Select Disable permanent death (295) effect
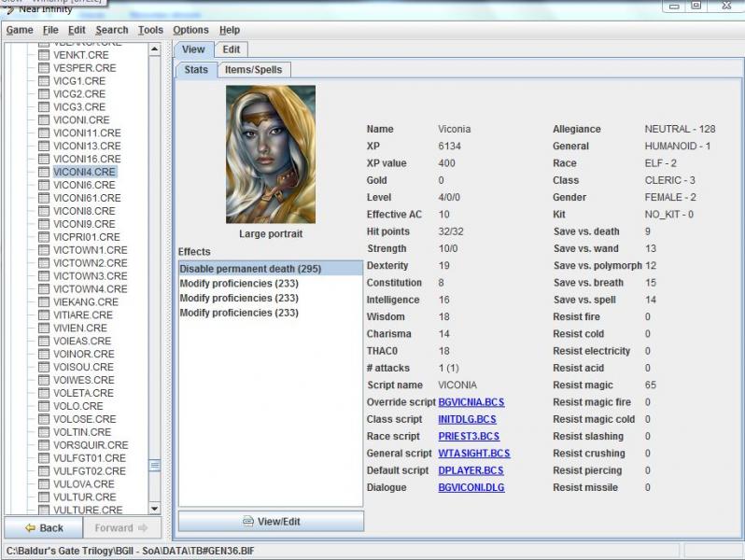 (271, 269)
